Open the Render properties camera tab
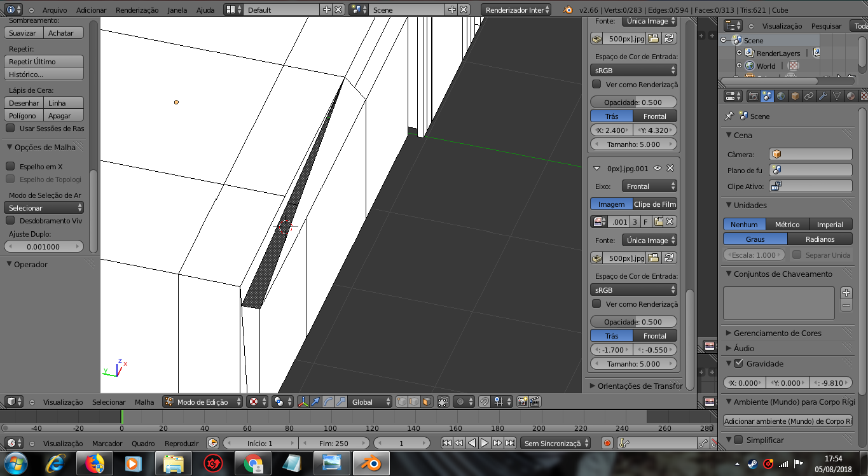 tap(754, 96)
